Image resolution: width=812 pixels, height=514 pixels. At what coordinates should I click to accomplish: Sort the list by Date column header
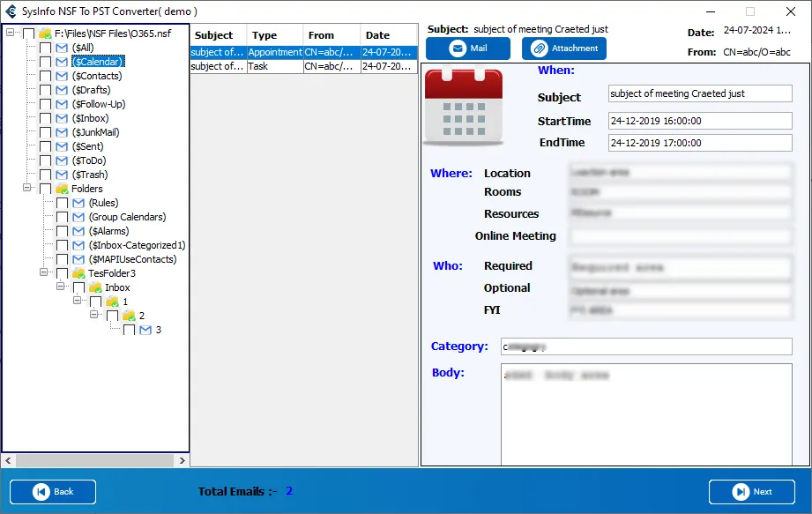click(377, 35)
